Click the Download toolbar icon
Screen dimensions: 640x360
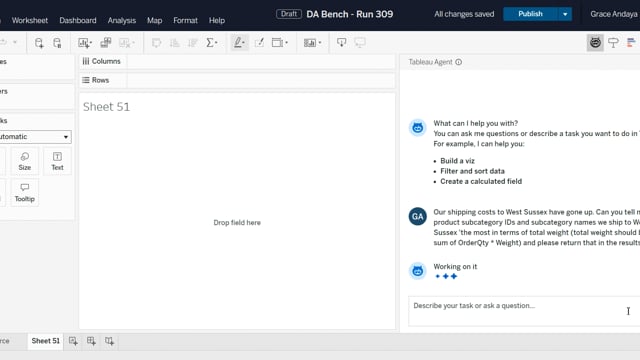342,43
